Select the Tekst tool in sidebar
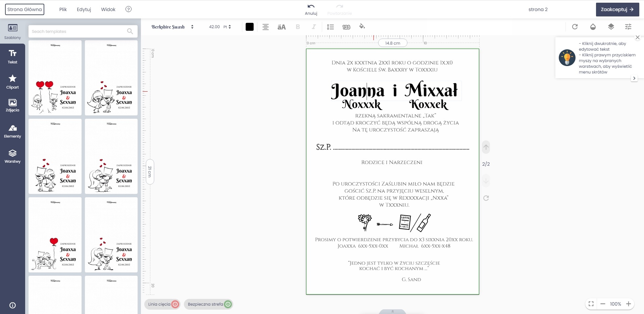The height and width of the screenshot is (314, 644). [12, 56]
